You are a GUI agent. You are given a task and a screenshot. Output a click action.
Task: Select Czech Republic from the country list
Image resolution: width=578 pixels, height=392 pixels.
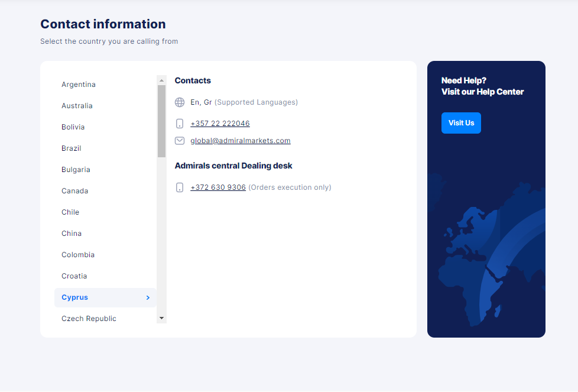[x=89, y=319]
